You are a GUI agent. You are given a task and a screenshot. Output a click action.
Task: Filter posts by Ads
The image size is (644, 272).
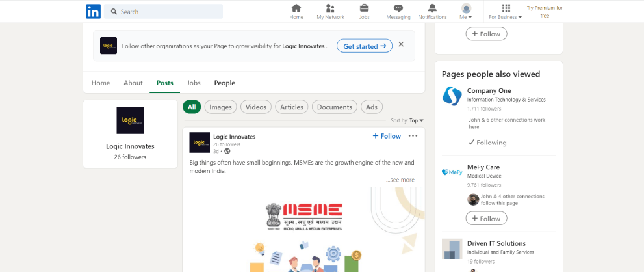[x=372, y=107]
